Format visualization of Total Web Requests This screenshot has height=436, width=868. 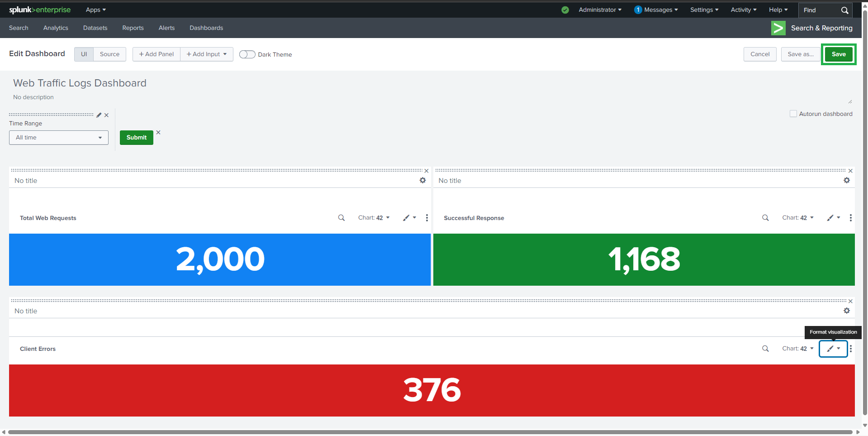pos(409,218)
